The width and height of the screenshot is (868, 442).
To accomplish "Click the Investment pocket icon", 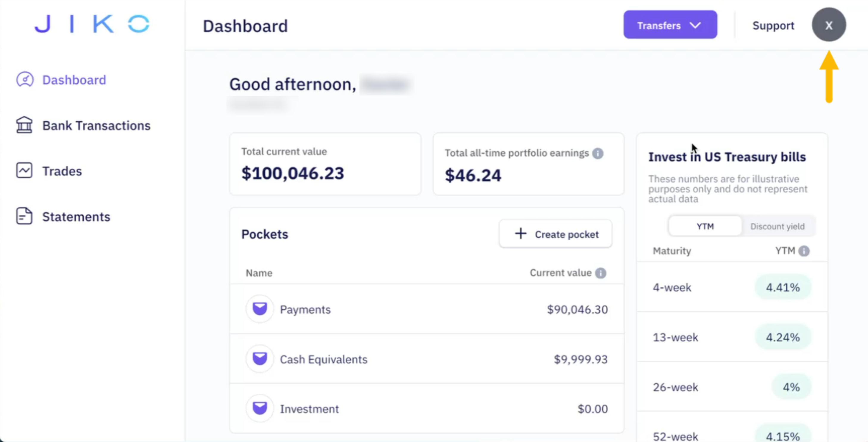I will [260, 408].
